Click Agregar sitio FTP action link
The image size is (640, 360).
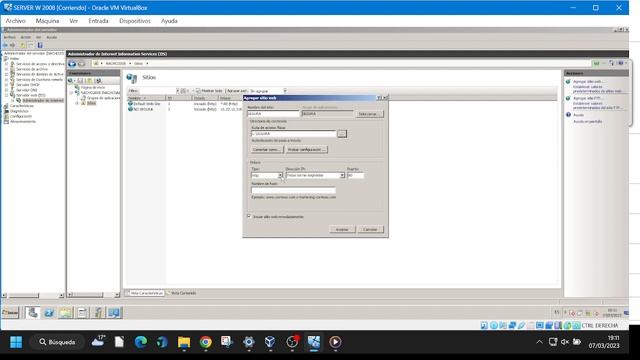[587, 98]
